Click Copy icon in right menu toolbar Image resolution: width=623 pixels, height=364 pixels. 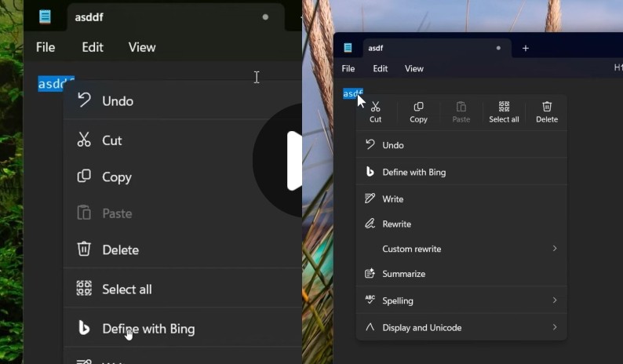coord(418,112)
